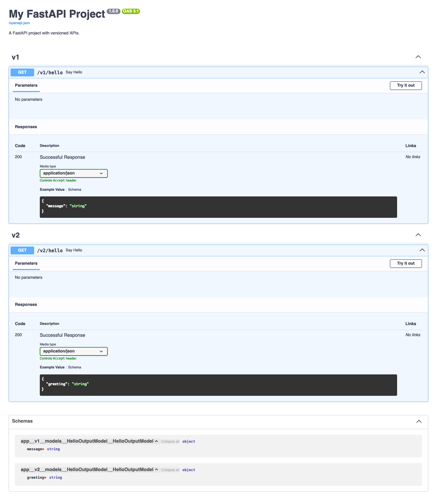Click No links in the /v1/hello response row
This screenshot has width=448, height=502.
(x=413, y=157)
